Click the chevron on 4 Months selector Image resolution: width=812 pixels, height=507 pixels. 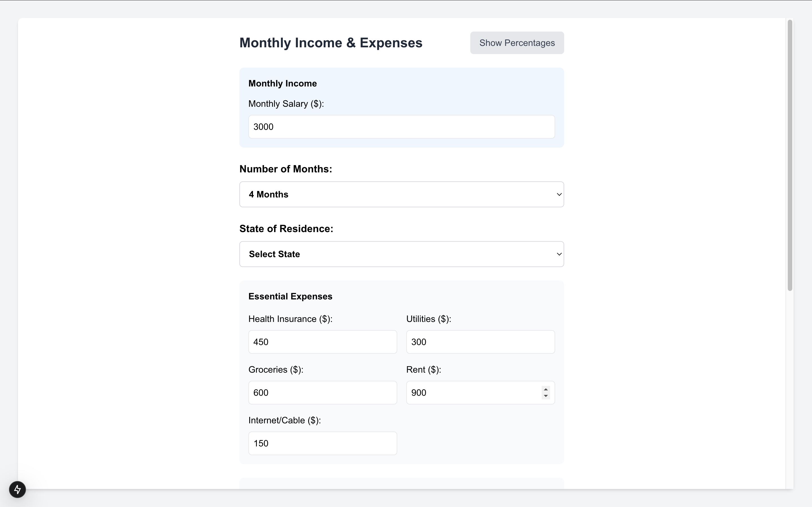point(559,194)
